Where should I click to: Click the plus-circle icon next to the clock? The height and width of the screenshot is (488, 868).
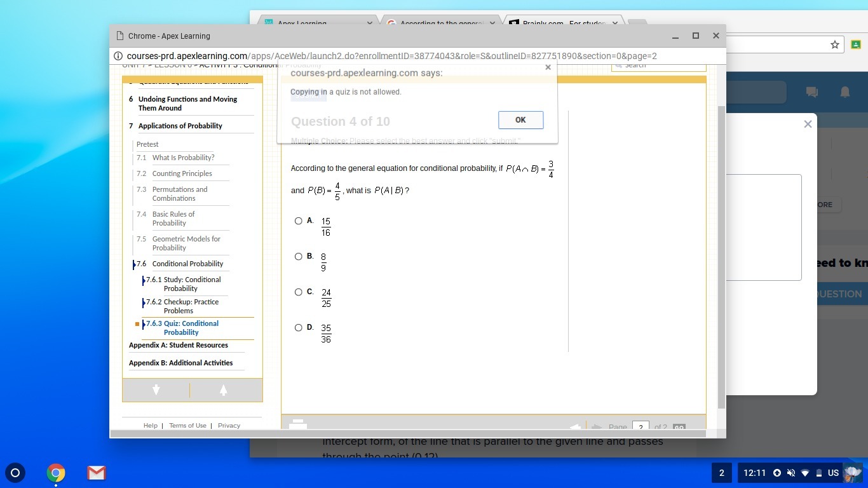click(777, 473)
